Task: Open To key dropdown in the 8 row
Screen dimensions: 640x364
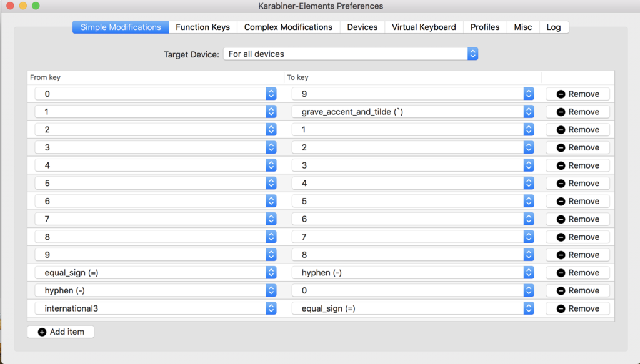Action: tap(413, 237)
